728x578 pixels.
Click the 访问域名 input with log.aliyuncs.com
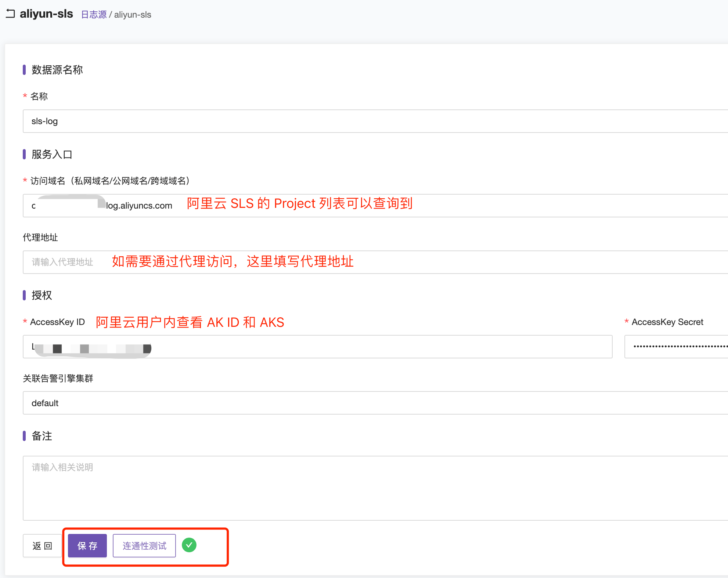[477, 206]
